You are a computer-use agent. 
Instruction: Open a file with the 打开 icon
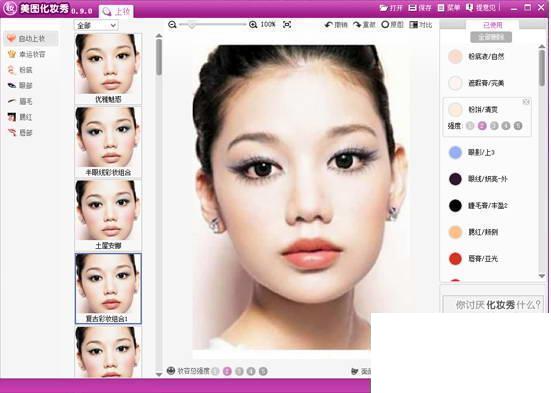pos(383,8)
